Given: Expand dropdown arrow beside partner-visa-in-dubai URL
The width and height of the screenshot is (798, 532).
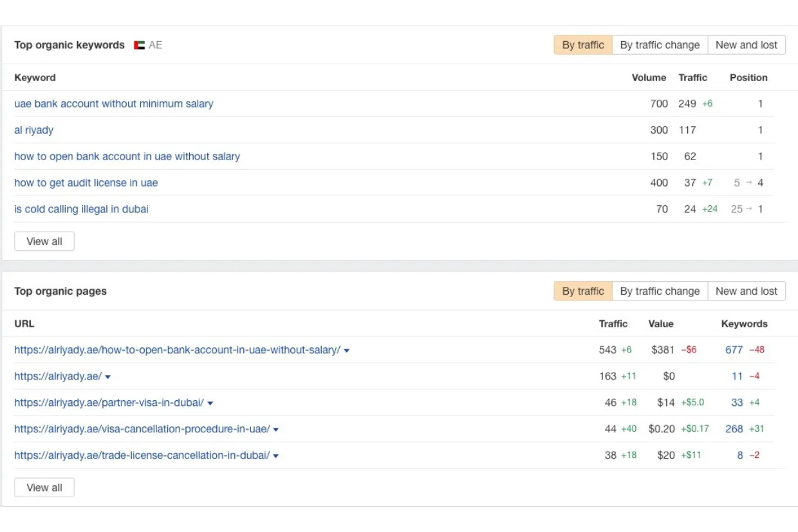Looking at the screenshot, I should (210, 403).
